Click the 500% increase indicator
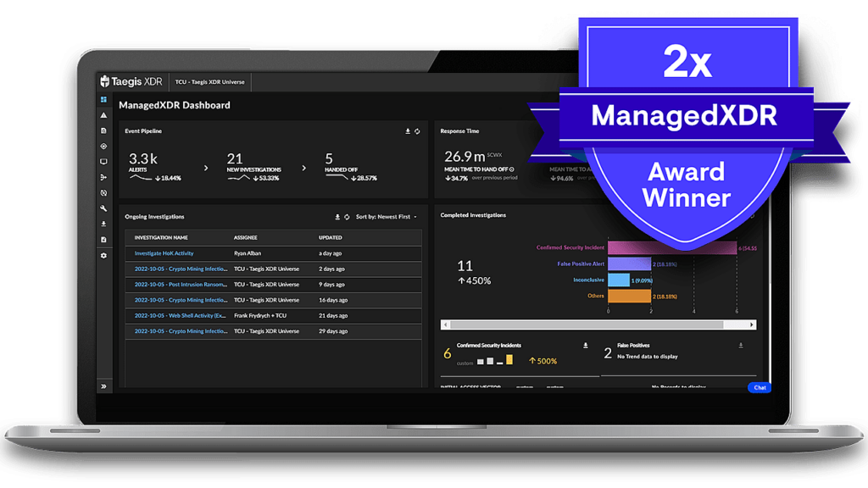Viewport: 868px width, 488px height. point(543,361)
